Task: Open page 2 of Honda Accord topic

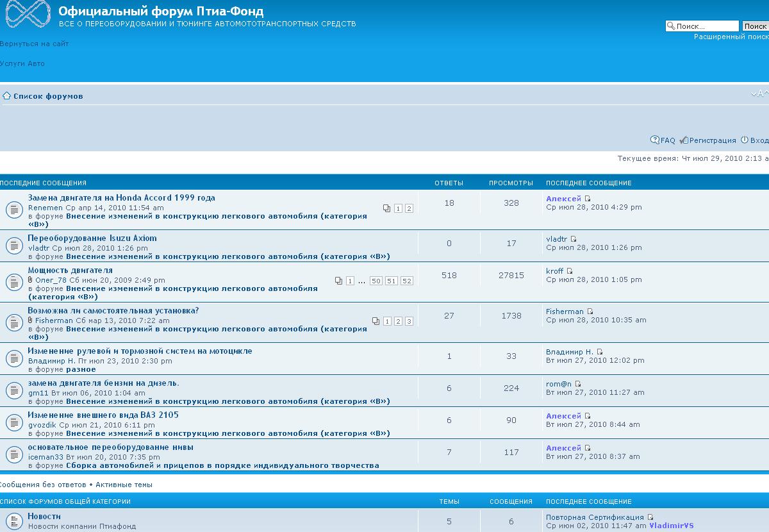Action: click(409, 208)
